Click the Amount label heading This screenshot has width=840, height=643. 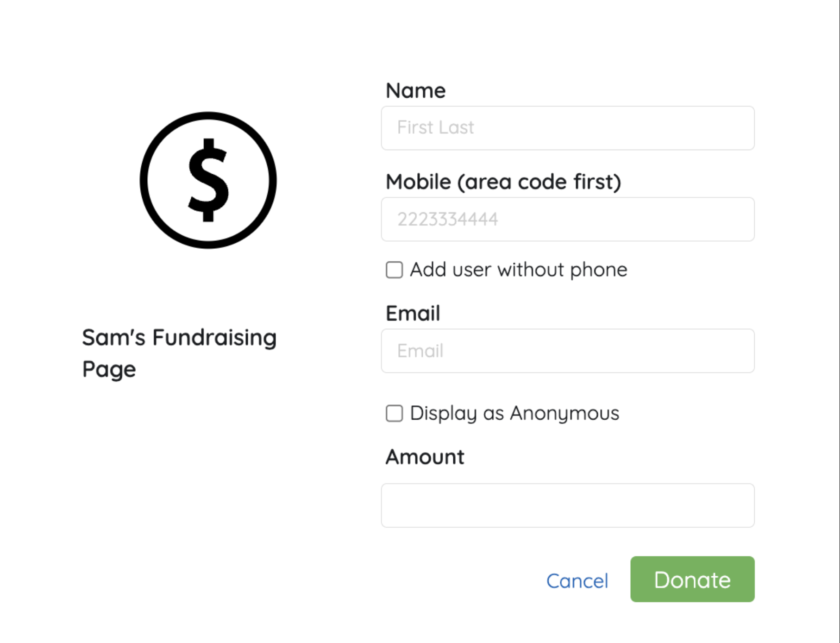(x=425, y=457)
